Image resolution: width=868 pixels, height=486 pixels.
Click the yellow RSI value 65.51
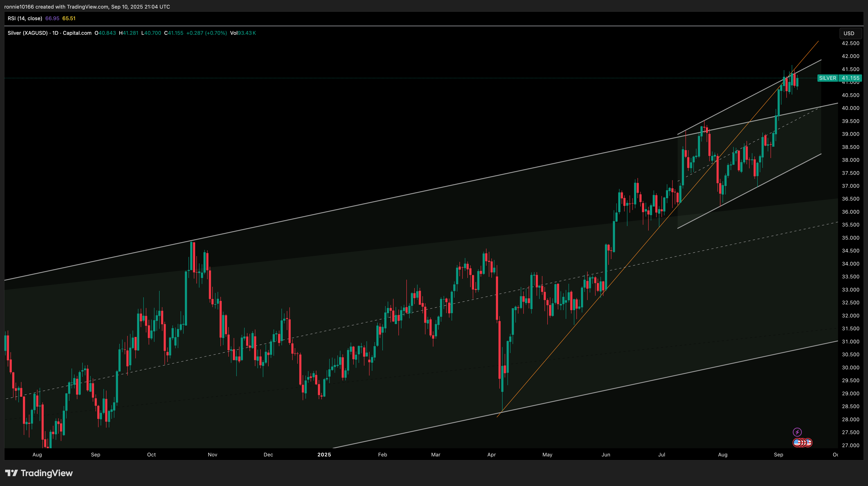[69, 18]
